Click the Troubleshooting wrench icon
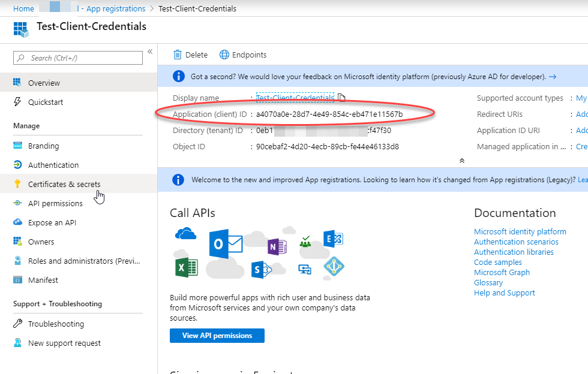The height and width of the screenshot is (374, 588). tap(17, 324)
